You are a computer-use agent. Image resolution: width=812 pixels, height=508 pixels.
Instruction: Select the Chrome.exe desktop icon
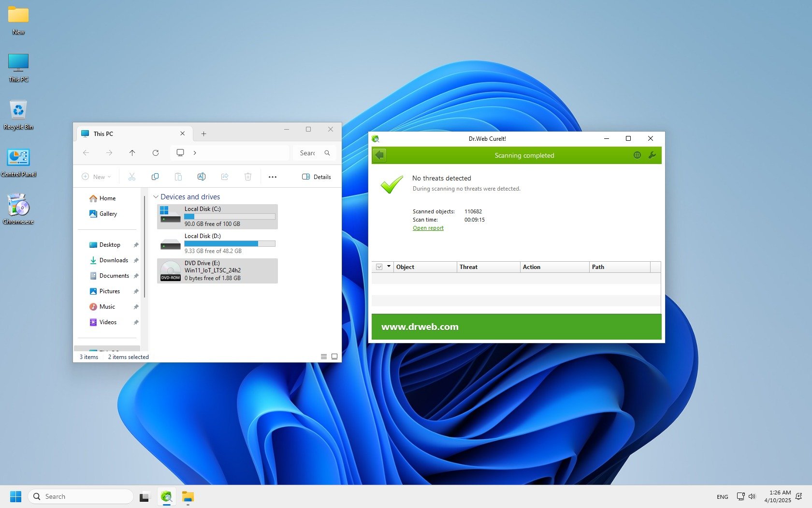pyautogui.click(x=18, y=209)
